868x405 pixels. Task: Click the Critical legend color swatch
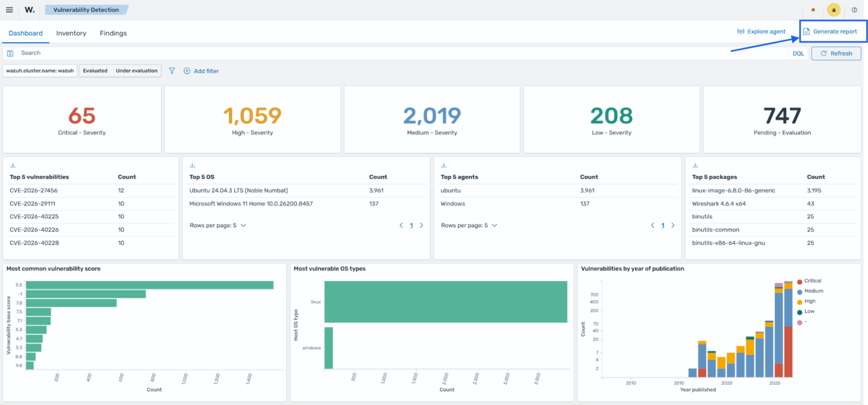click(799, 282)
